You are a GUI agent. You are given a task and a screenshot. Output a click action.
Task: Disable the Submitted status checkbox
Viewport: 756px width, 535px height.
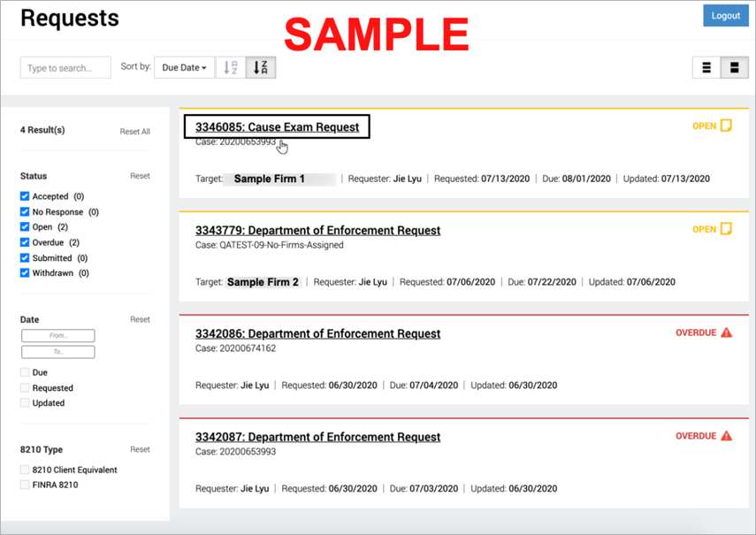[x=25, y=256]
